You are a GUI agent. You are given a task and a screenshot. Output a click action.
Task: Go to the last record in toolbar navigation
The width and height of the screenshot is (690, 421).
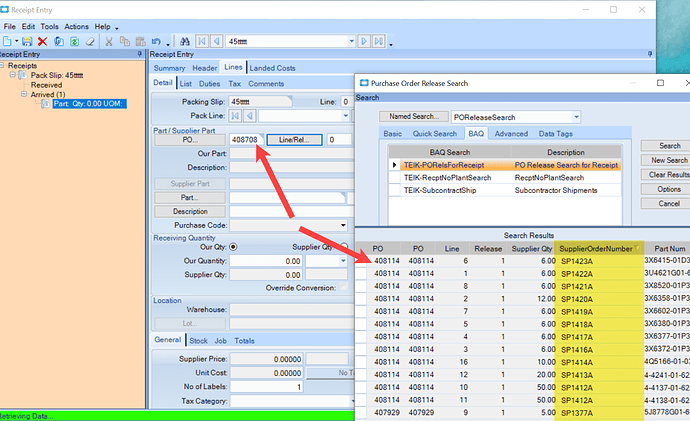[x=378, y=41]
